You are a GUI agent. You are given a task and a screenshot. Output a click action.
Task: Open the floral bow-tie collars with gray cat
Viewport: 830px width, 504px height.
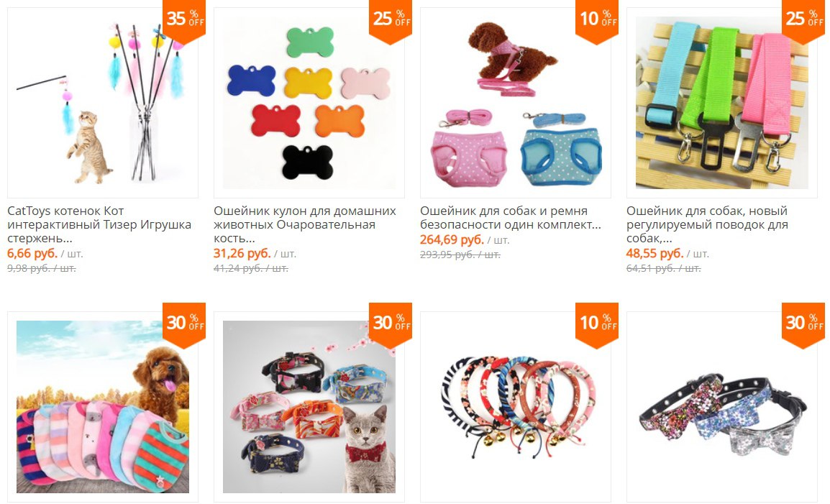pos(309,407)
